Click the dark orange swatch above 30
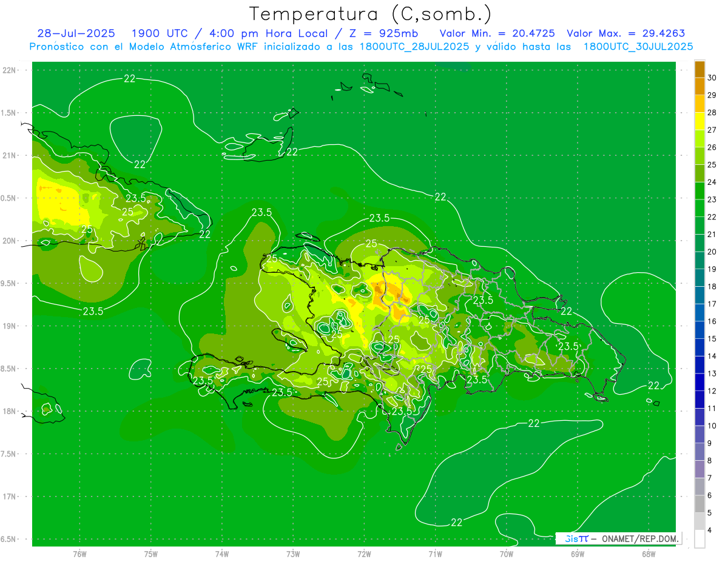The width and height of the screenshot is (728, 562). pyautogui.click(x=699, y=69)
